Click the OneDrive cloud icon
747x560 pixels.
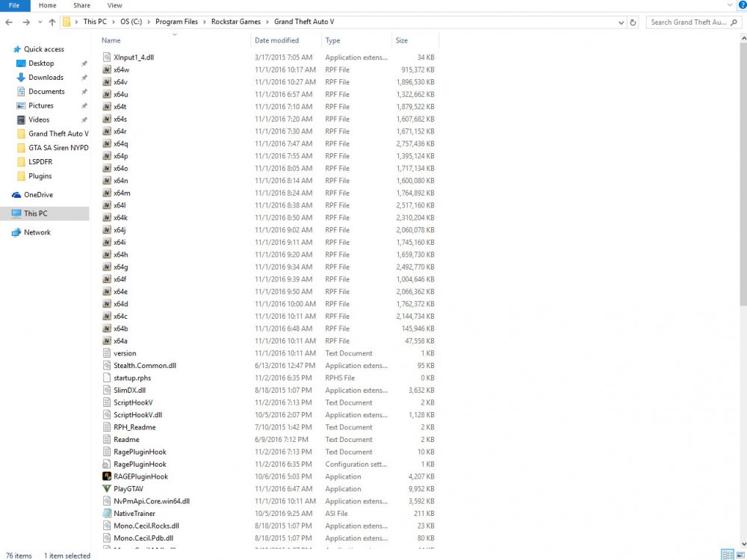coord(16,195)
